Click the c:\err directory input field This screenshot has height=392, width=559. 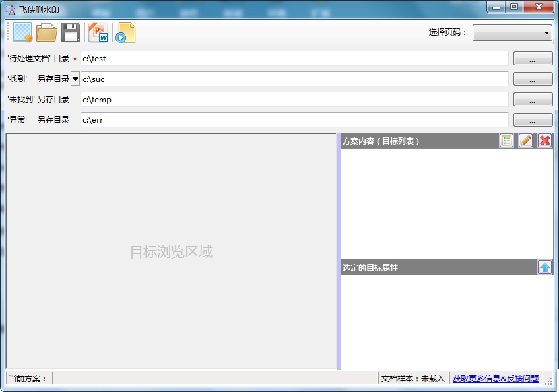[294, 120]
